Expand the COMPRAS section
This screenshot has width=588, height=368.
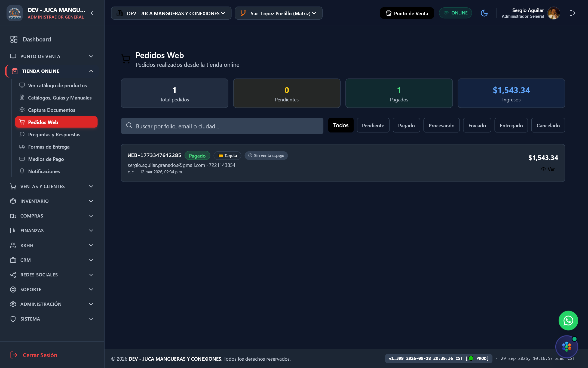tap(52, 216)
